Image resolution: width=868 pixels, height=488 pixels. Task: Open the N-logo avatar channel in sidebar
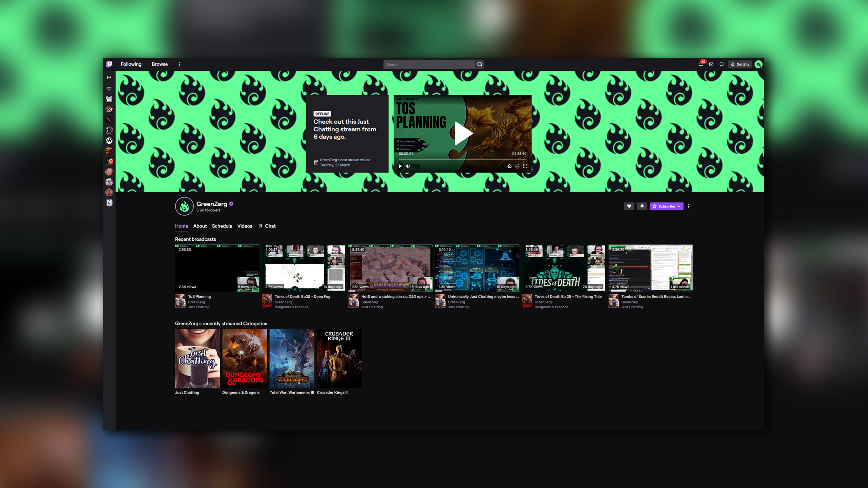(109, 203)
